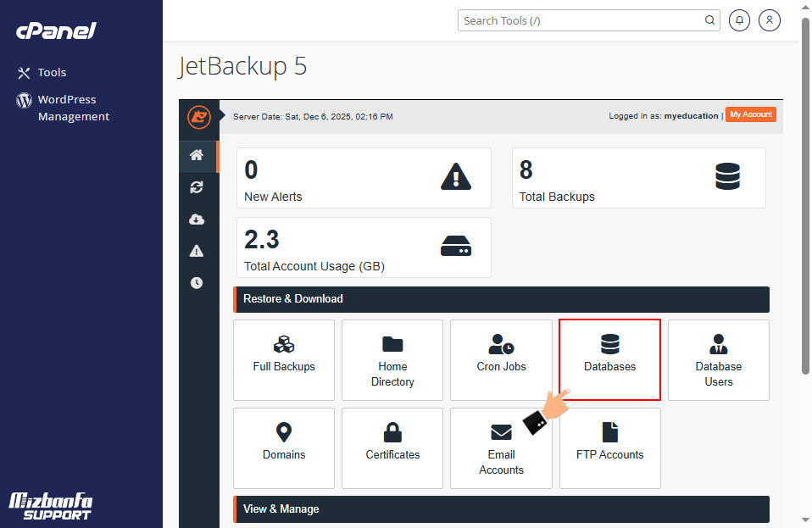Select the Home Directory tile
The image size is (812, 528).
(392, 359)
